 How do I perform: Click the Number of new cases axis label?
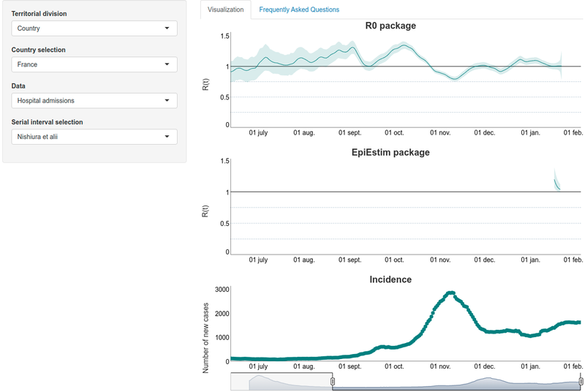pyautogui.click(x=206, y=337)
